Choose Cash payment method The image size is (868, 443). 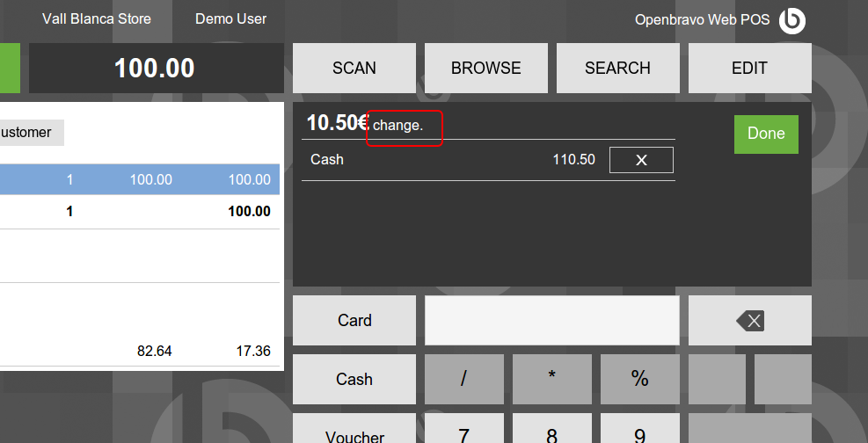click(354, 380)
